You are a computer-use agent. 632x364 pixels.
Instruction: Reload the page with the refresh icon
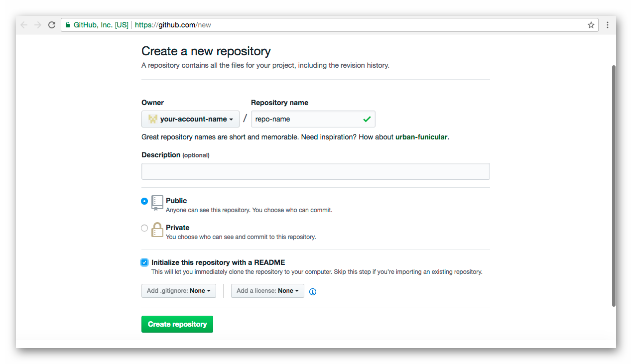(52, 25)
